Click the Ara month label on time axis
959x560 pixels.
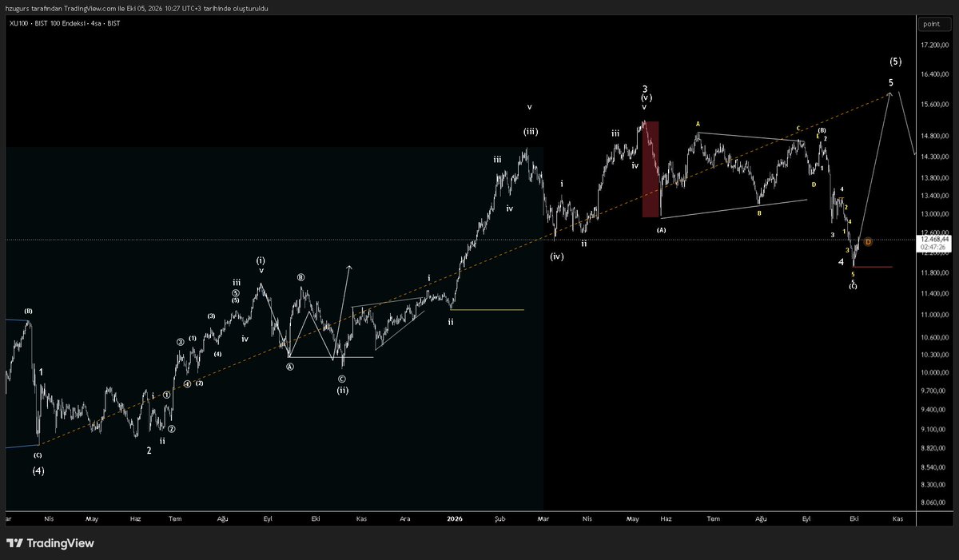[405, 518]
